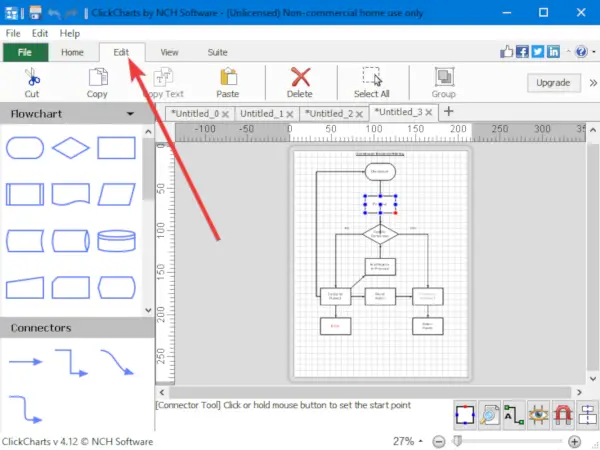
Task: Select the right-angle elbow connector
Action: coord(71,362)
